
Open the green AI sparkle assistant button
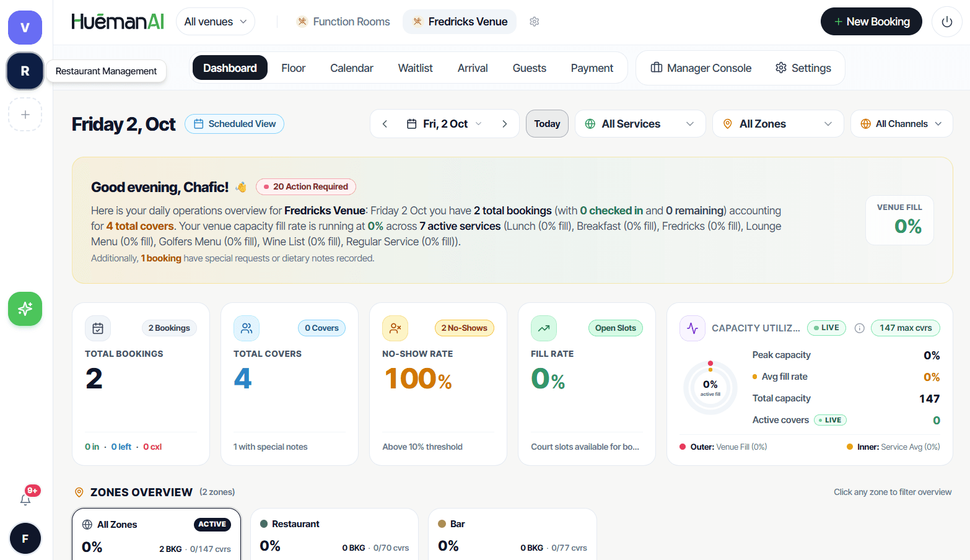25,308
